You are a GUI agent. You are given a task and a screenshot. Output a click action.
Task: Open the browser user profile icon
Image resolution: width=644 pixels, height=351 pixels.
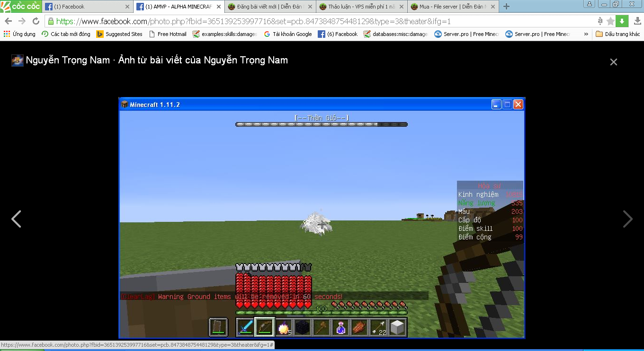click(x=590, y=4)
